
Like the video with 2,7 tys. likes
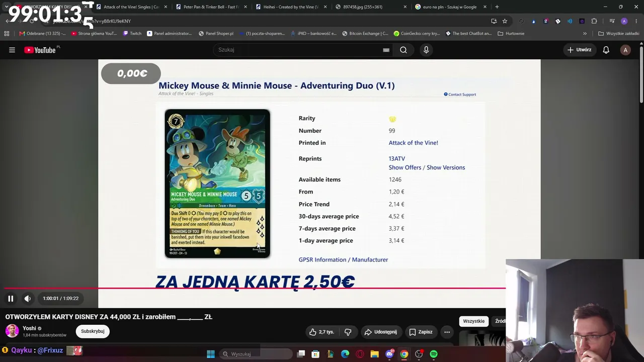click(321, 332)
